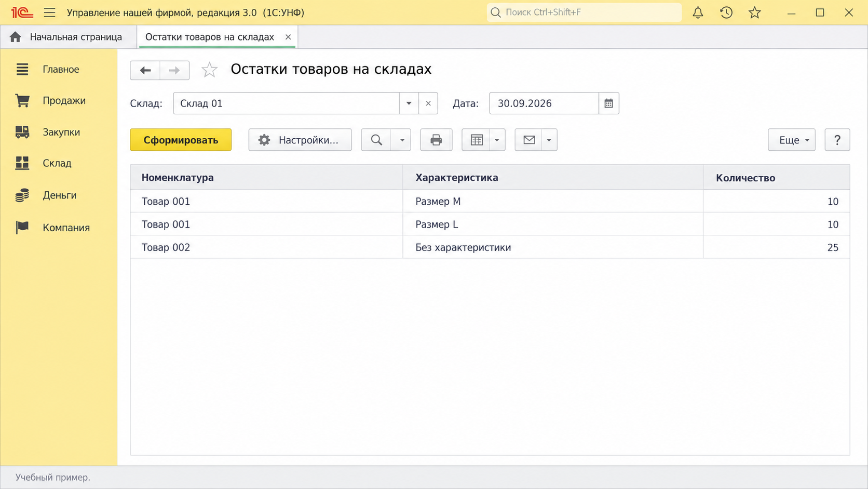The image size is (868, 489).
Task: Open the Деньги section
Action: [x=59, y=195]
